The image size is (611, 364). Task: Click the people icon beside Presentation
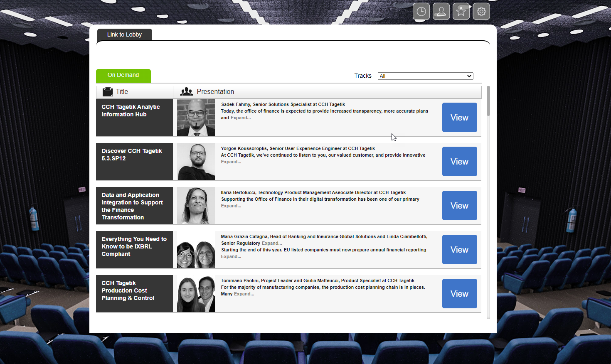click(x=186, y=92)
